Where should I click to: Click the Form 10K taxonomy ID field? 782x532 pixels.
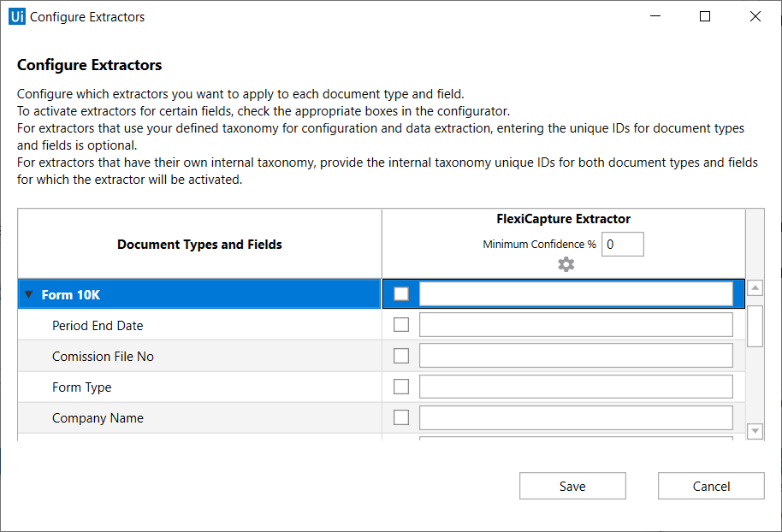click(x=575, y=293)
